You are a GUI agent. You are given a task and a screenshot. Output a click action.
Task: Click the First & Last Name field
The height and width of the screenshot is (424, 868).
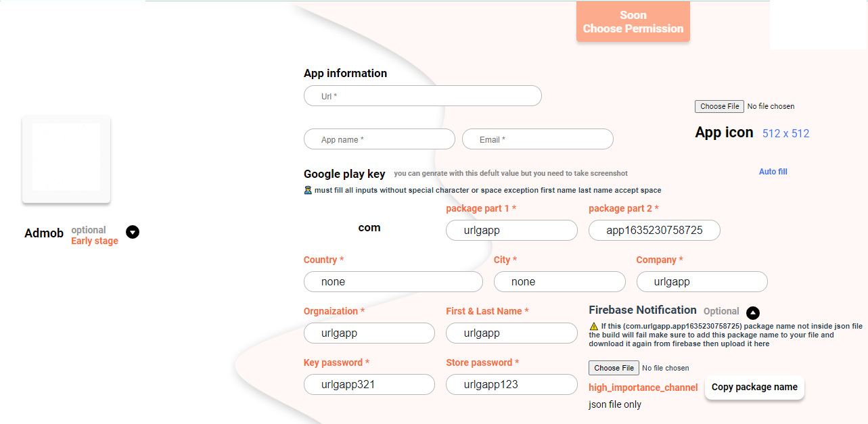coord(511,333)
